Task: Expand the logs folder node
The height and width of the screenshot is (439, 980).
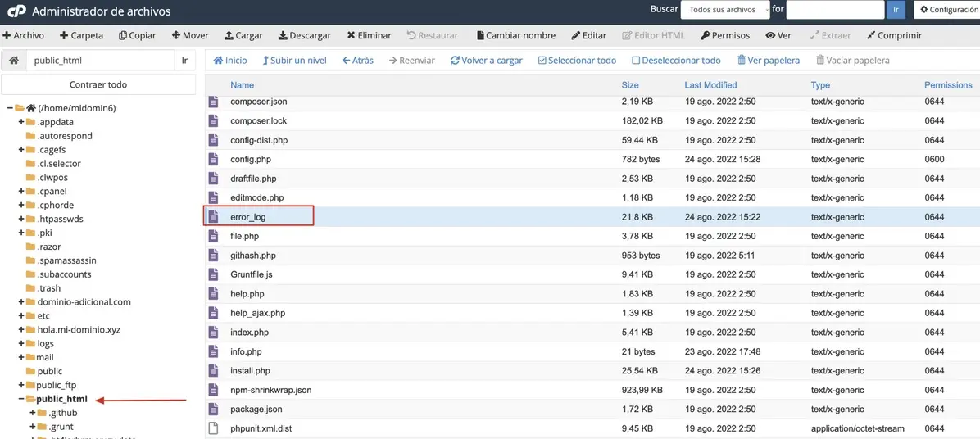Action: (x=21, y=344)
